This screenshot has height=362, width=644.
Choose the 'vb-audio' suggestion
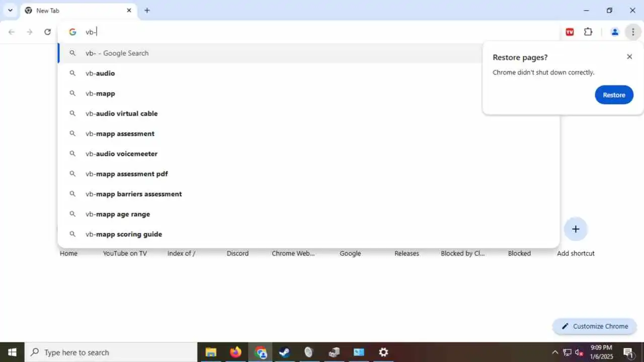[x=309, y=73]
